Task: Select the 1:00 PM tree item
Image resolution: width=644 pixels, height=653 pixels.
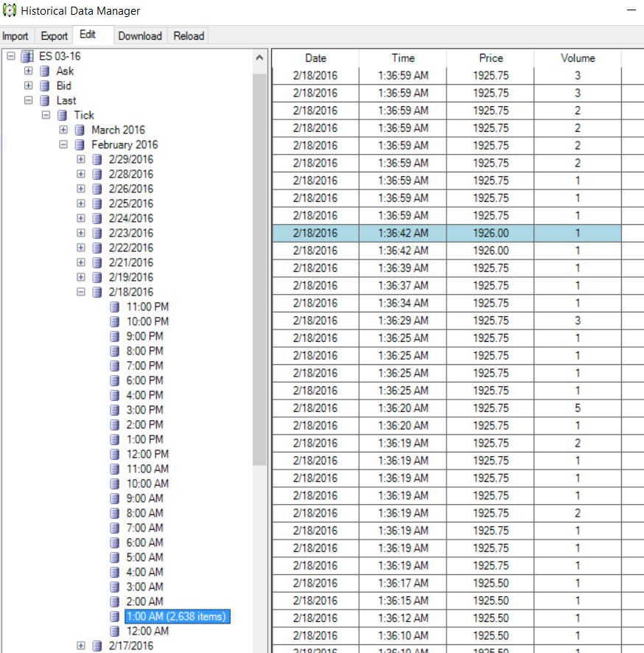Action: point(144,439)
